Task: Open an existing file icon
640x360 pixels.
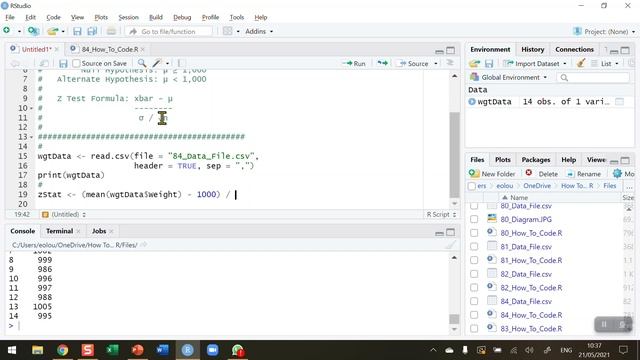Action: click(x=52, y=31)
